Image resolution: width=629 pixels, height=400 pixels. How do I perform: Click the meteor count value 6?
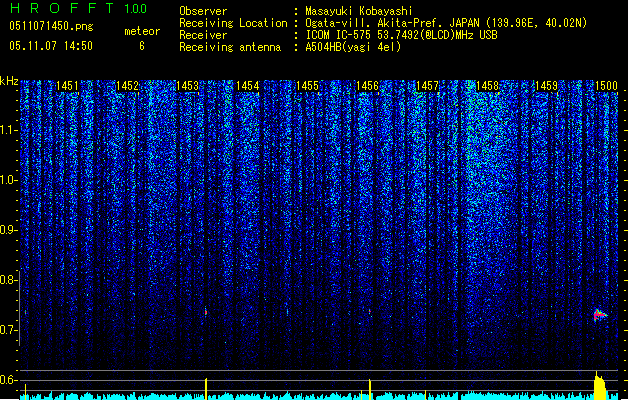click(142, 46)
